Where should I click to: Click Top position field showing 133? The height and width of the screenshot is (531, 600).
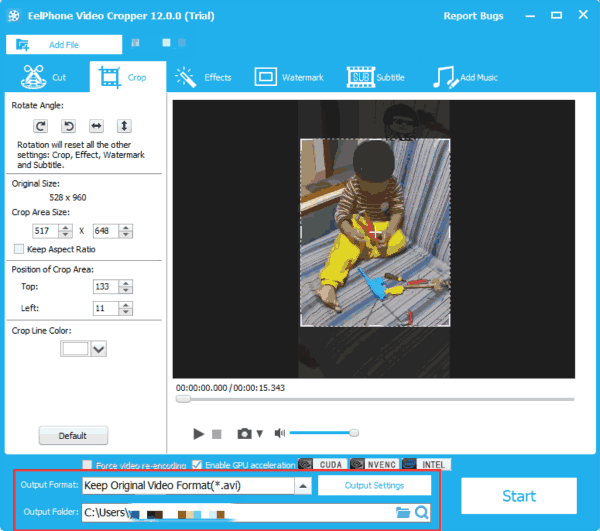coord(106,287)
